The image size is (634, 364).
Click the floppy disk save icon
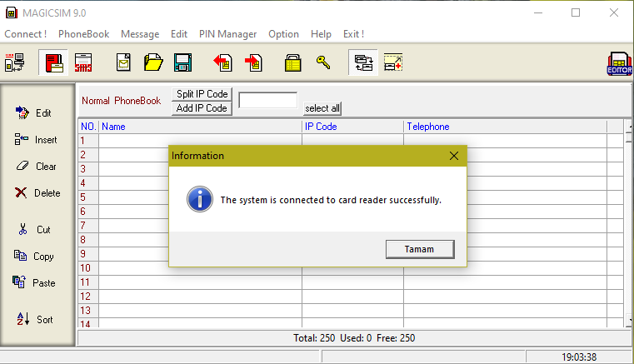click(182, 62)
